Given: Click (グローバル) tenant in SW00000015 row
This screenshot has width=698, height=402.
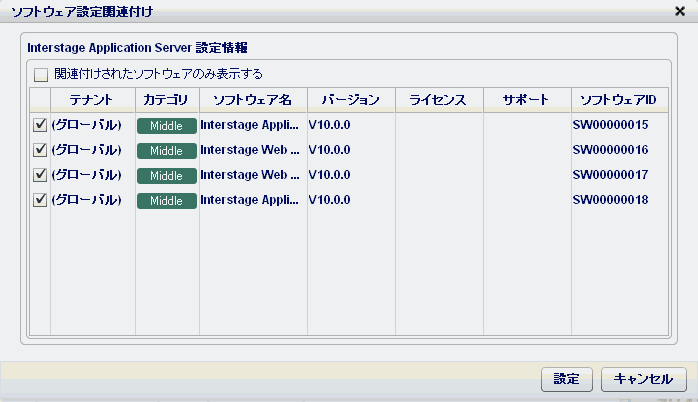Looking at the screenshot, I should pyautogui.click(x=87, y=125).
